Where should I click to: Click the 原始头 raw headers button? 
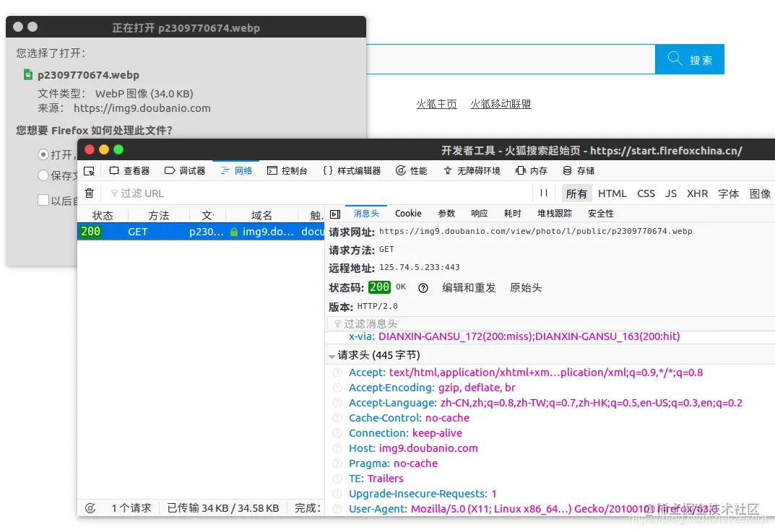[x=526, y=288]
